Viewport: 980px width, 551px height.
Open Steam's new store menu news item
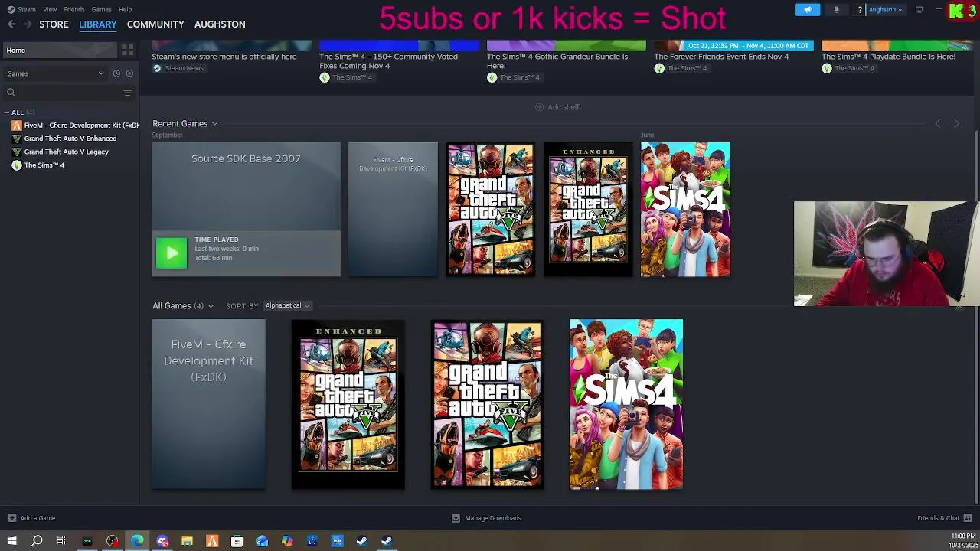click(224, 57)
